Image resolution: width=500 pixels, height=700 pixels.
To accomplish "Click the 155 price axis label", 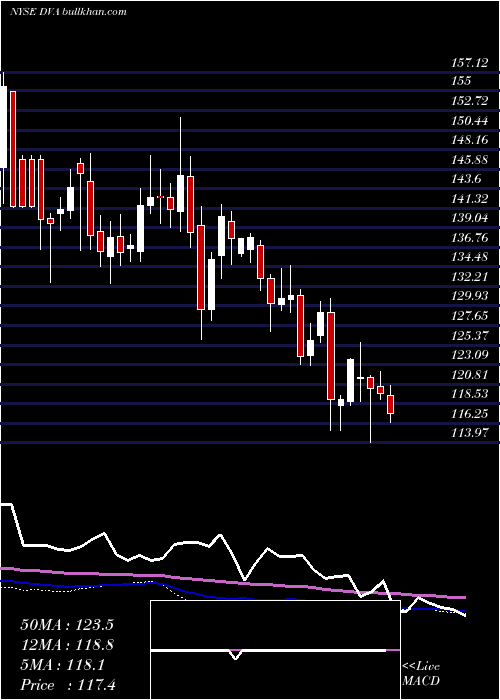I will coord(461,80).
